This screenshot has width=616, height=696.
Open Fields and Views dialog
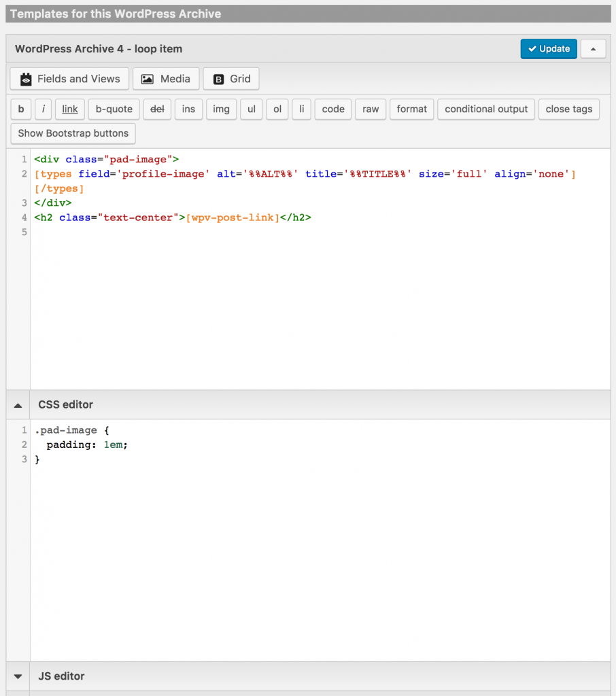(x=69, y=79)
